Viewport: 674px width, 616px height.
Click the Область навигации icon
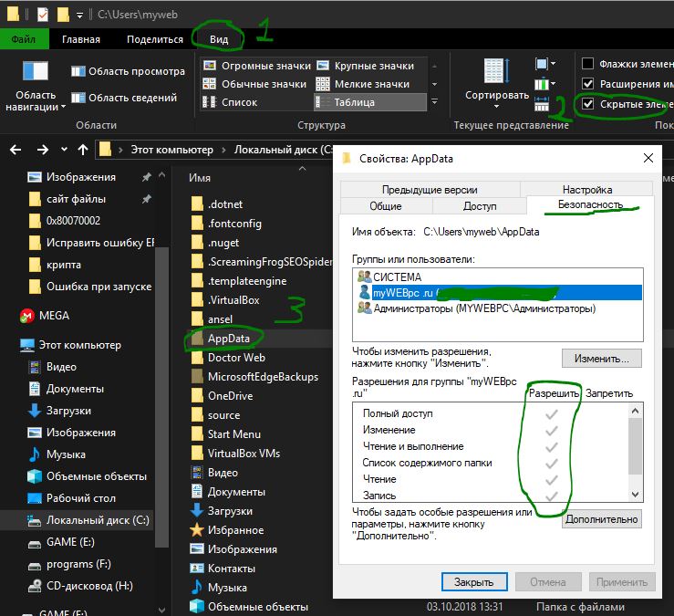pos(36,71)
